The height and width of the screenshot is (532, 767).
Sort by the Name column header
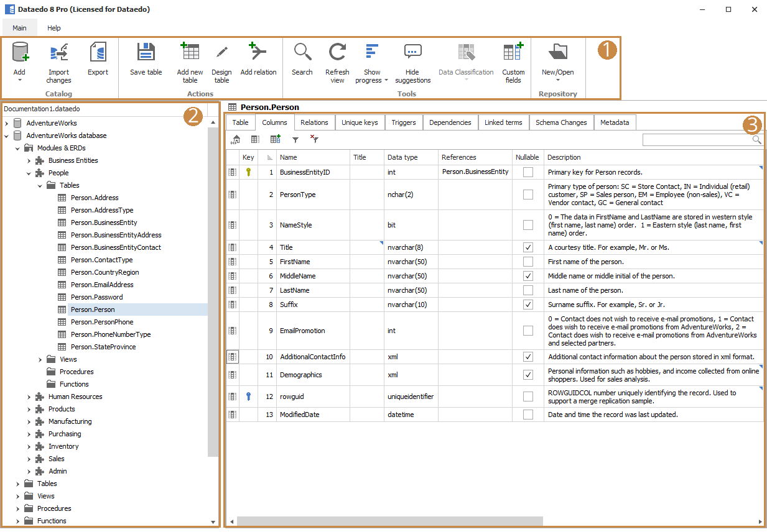pyautogui.click(x=313, y=158)
